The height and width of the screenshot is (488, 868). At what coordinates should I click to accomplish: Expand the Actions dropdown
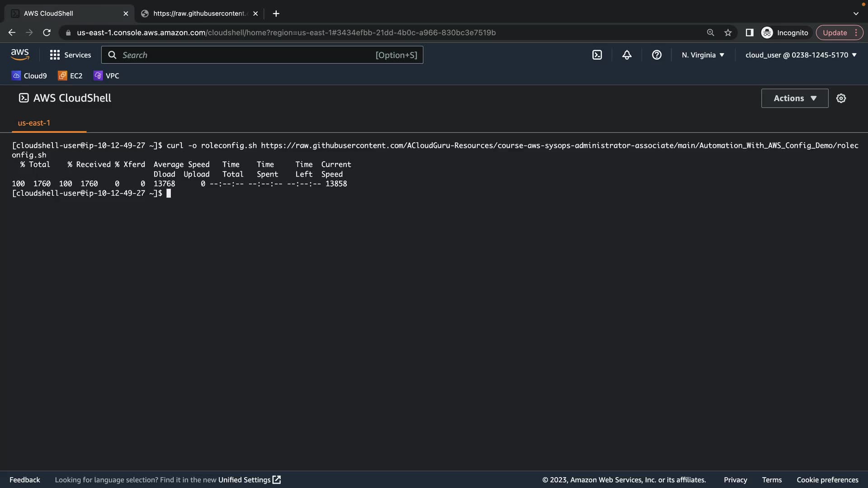click(794, 98)
